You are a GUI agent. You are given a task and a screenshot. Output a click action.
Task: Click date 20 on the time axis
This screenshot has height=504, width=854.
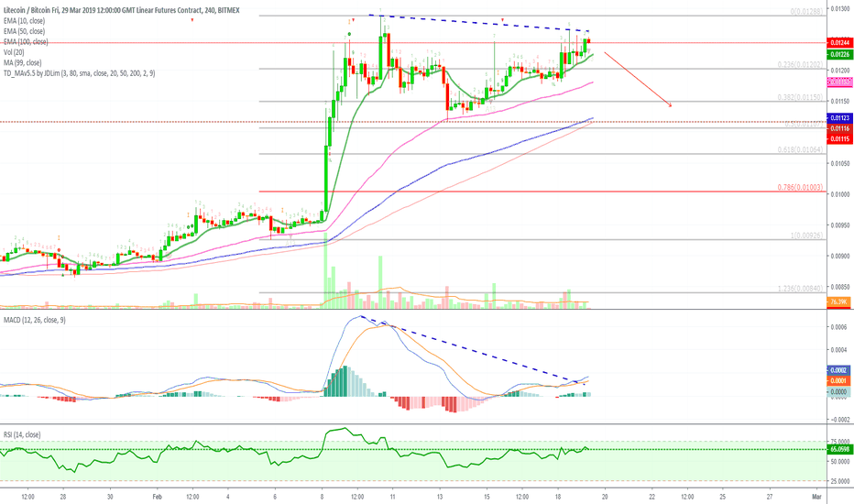pyautogui.click(x=605, y=497)
